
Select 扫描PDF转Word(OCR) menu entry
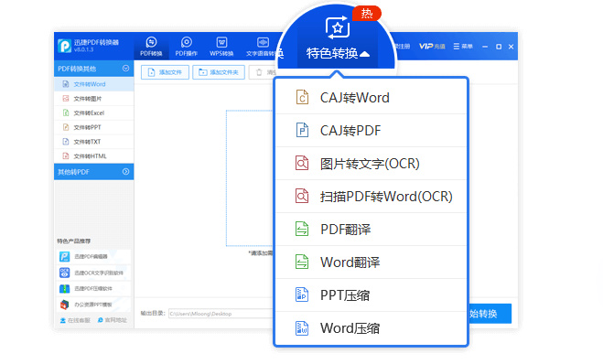pos(371,197)
